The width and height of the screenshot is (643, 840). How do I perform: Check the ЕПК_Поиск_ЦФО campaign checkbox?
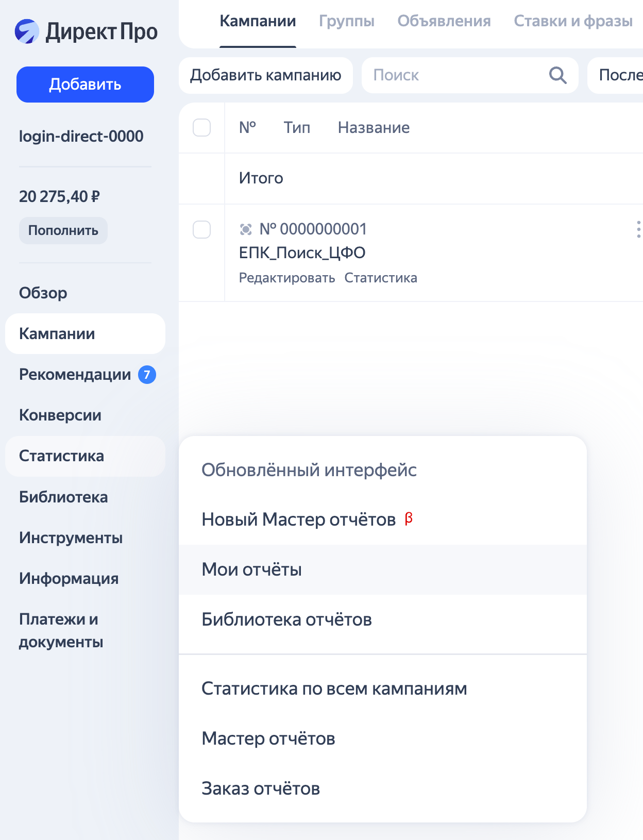click(x=201, y=230)
